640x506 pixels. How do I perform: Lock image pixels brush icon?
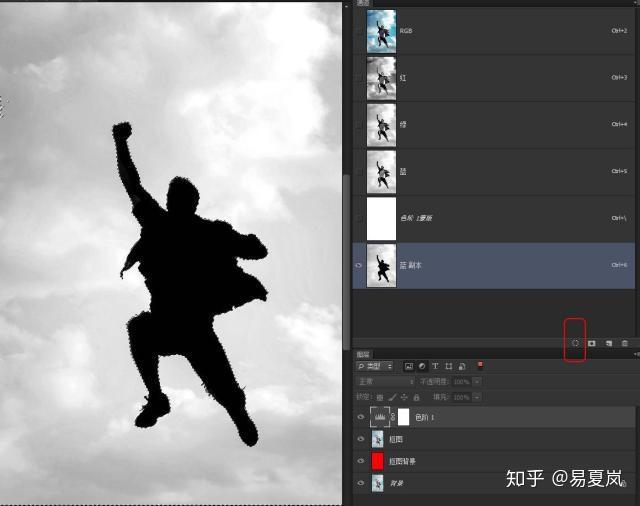click(x=392, y=397)
